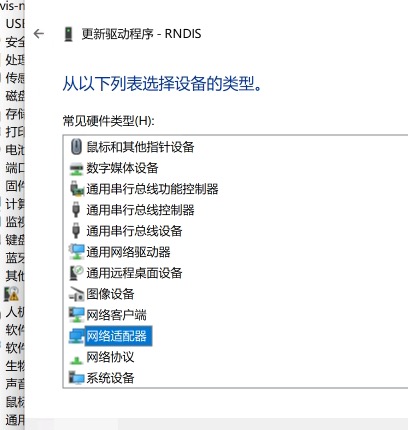This screenshot has width=408, height=430.
Task: Select 通用网络驱动器 entry
Action: [x=128, y=252]
